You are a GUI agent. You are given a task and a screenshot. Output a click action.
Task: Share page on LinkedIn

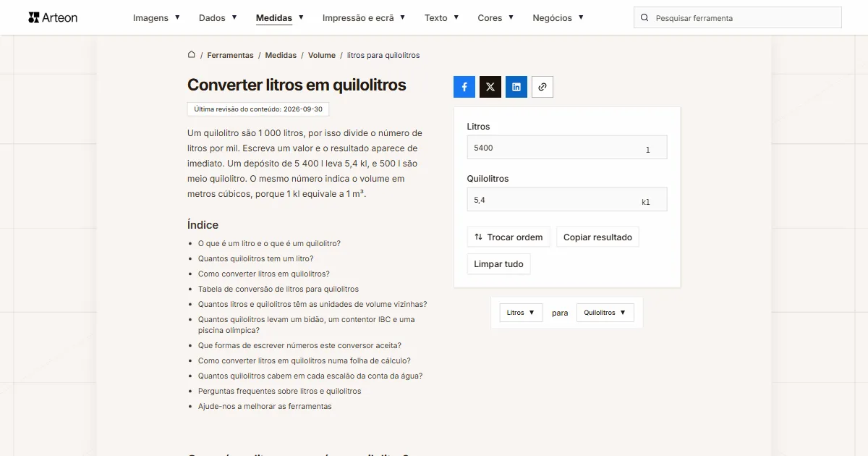516,87
